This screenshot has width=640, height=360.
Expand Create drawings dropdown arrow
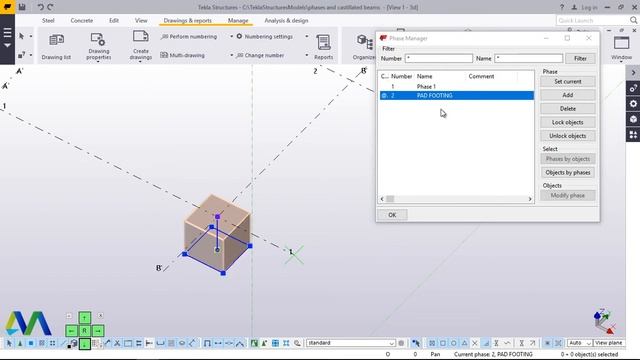[140, 61]
